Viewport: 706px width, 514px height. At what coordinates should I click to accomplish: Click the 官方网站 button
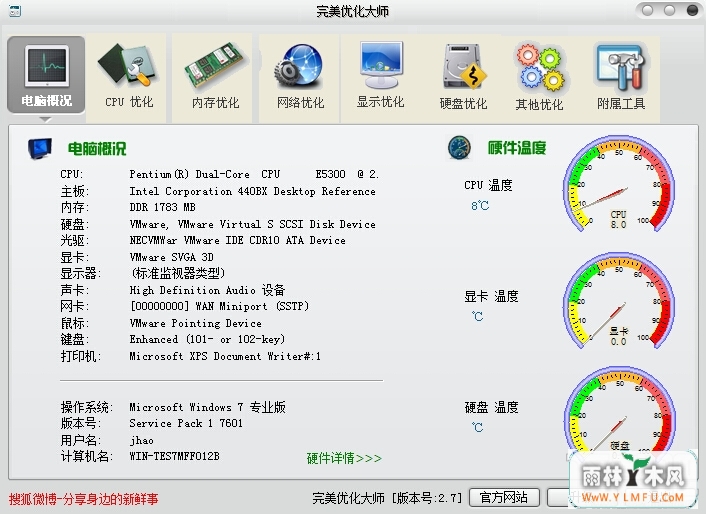pyautogui.click(x=504, y=497)
